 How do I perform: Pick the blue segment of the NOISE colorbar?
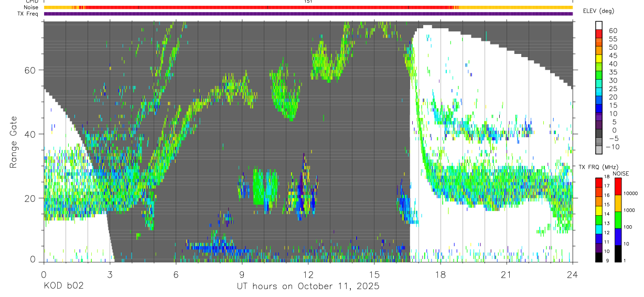tap(618, 236)
